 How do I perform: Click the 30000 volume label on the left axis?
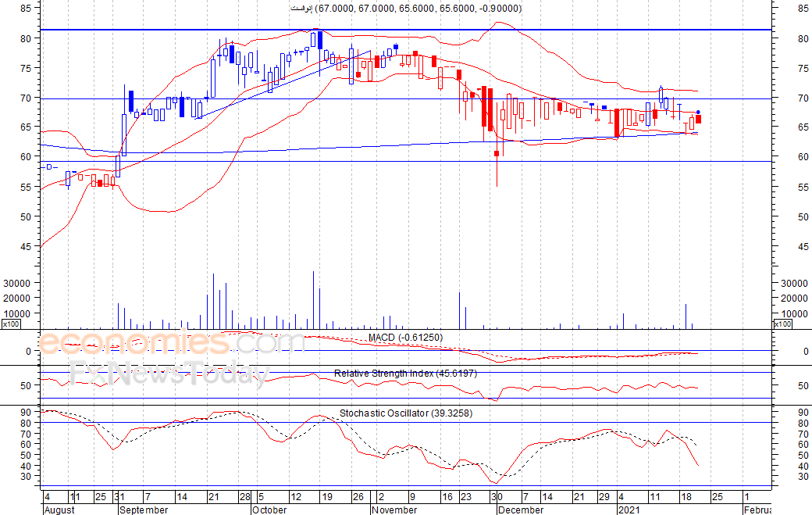[x=18, y=284]
